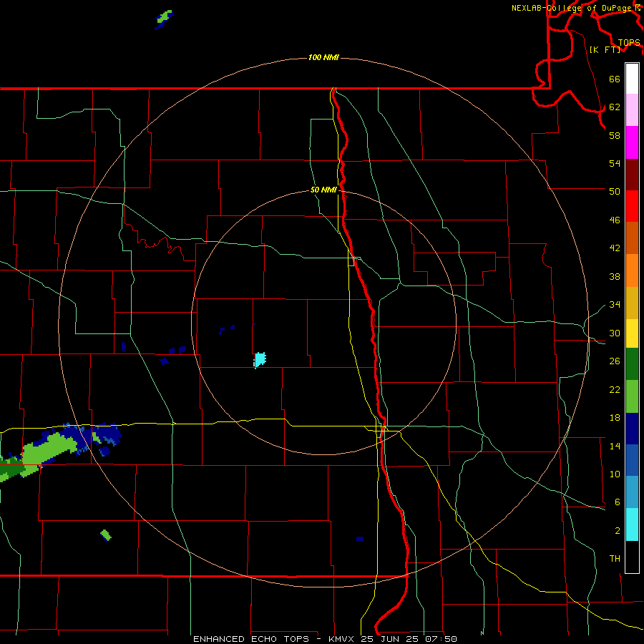Image resolution: width=644 pixels, height=644 pixels.
Task: Pick the navy blue legend color block
Action: point(632,429)
